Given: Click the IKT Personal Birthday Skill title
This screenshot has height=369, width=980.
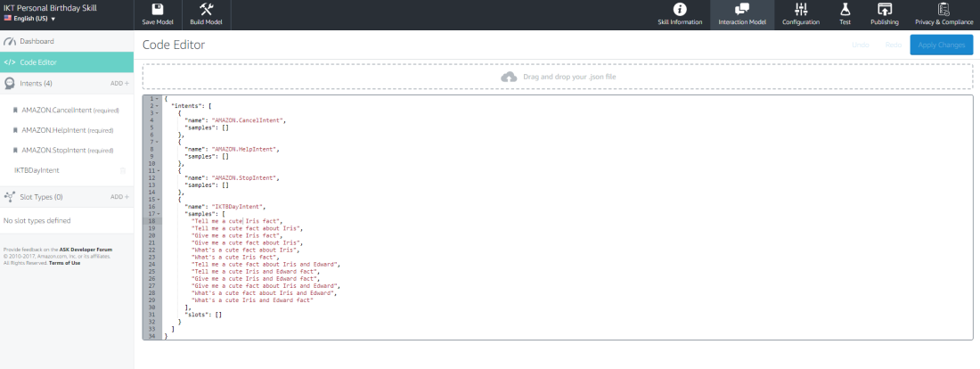Looking at the screenshot, I should pyautogui.click(x=50, y=8).
